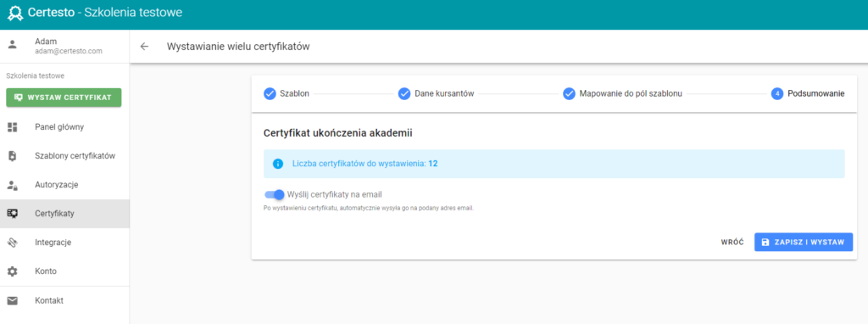Screen dimensions: 868x324
Task: Select the Podsumowanie step
Action: click(x=808, y=93)
